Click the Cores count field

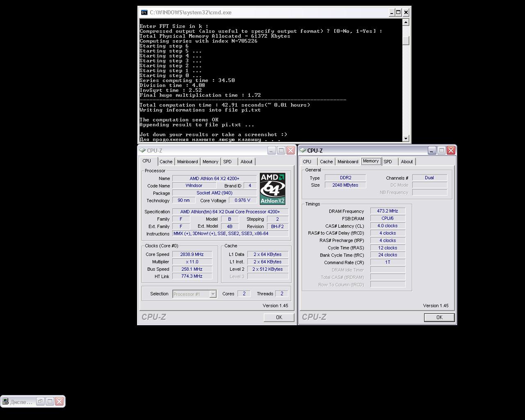244,294
